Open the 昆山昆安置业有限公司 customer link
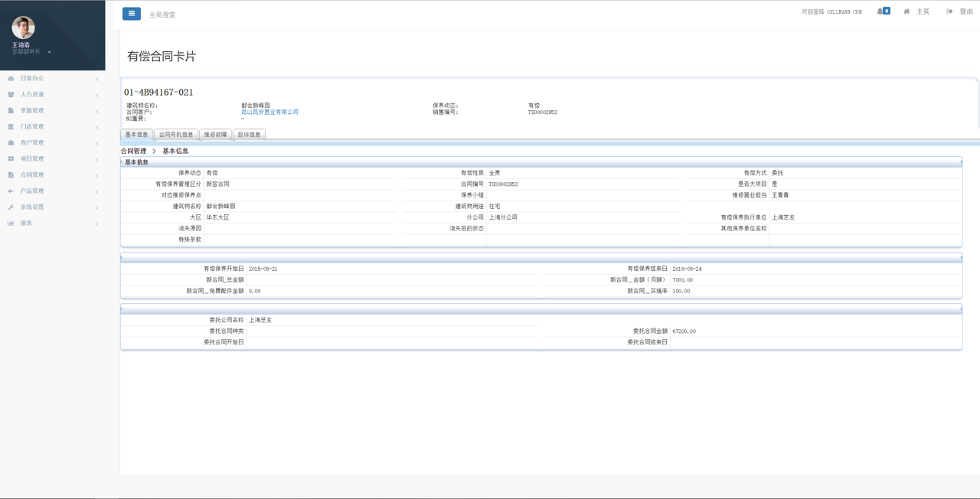This screenshot has height=499, width=980. coord(269,112)
